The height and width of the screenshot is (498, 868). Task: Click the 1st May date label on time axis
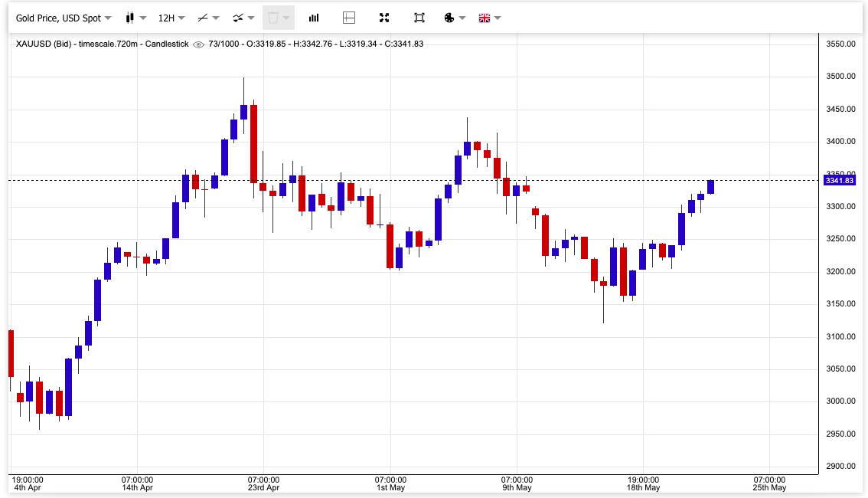click(x=390, y=487)
